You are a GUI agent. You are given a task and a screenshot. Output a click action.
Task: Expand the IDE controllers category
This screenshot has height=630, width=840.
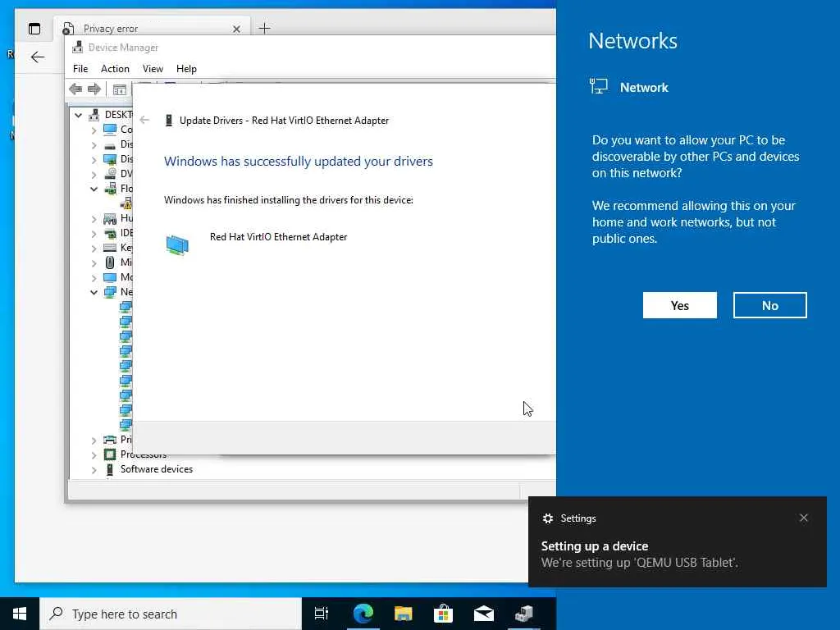tap(94, 234)
